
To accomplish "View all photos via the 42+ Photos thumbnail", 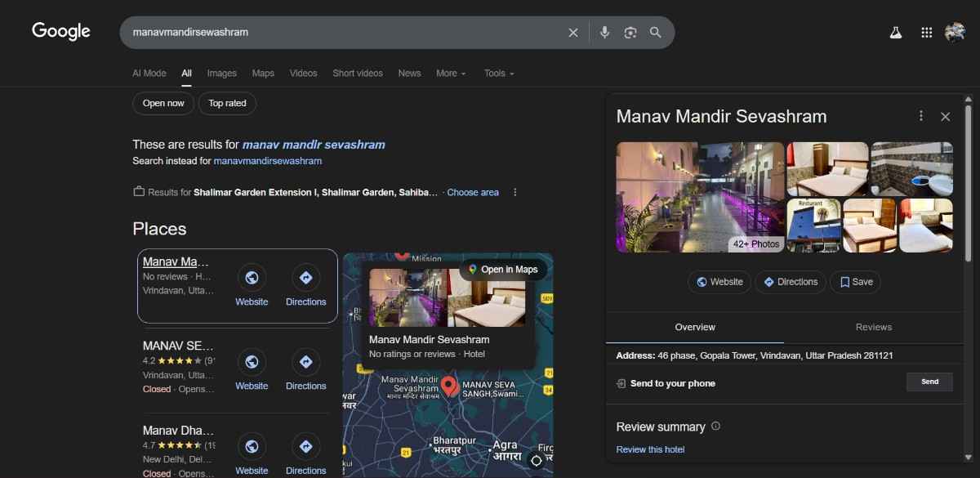I will (755, 243).
